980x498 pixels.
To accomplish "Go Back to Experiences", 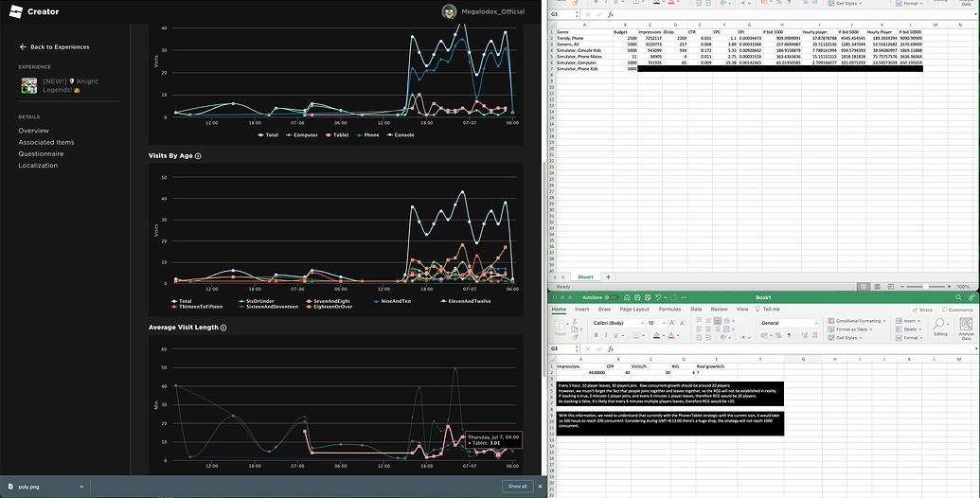I will (x=54, y=46).
